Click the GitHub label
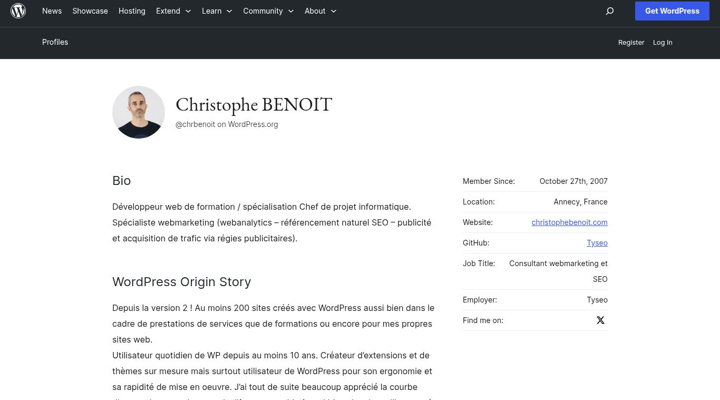Viewport: 720px width, 400px height. [x=476, y=243]
